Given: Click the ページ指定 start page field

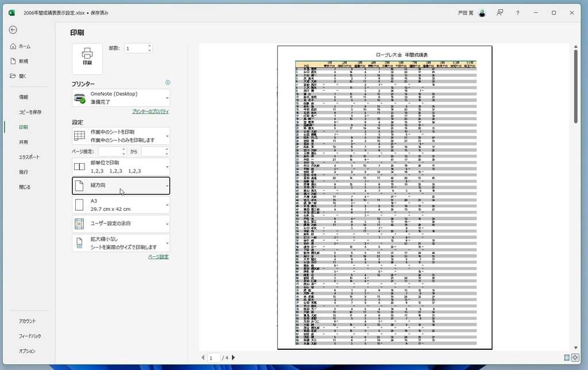Looking at the screenshot, I should click(x=110, y=152).
